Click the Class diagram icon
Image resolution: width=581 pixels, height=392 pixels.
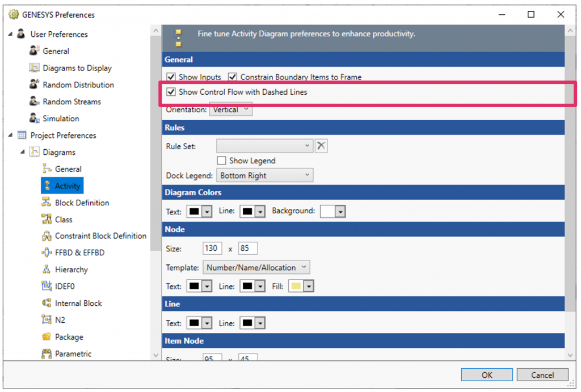point(47,219)
